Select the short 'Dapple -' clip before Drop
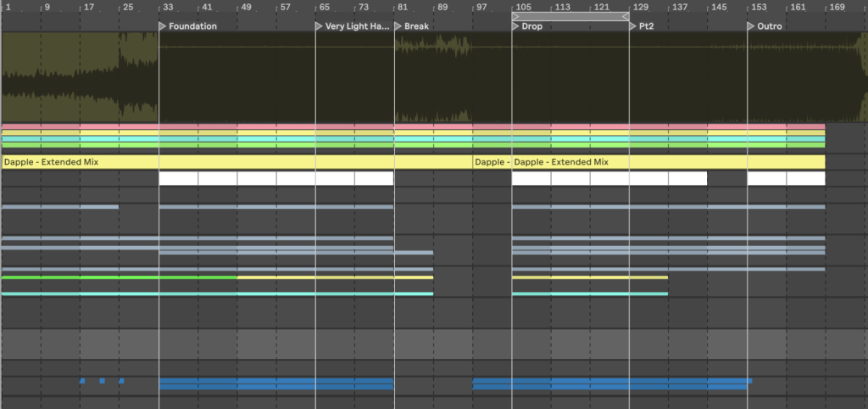 pos(492,162)
